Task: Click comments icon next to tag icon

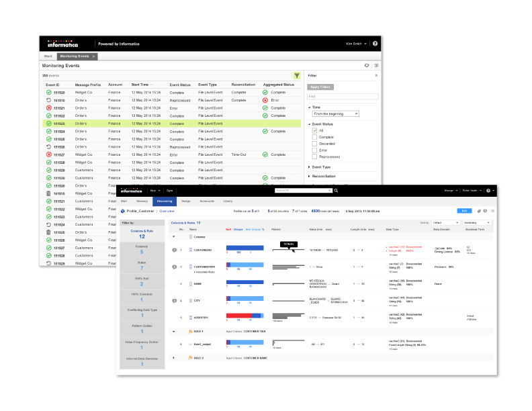Action: [x=486, y=211]
